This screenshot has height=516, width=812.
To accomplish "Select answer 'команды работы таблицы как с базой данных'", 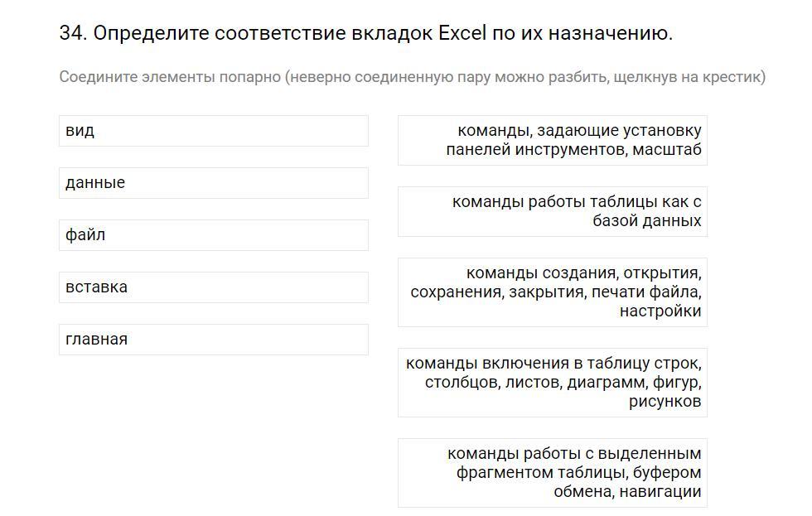I will [x=553, y=211].
